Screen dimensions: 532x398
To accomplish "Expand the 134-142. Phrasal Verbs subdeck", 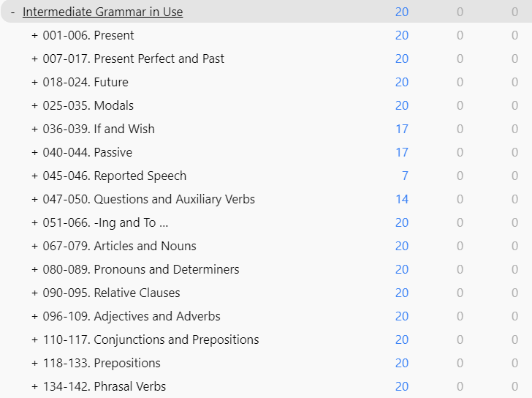I will (34, 386).
